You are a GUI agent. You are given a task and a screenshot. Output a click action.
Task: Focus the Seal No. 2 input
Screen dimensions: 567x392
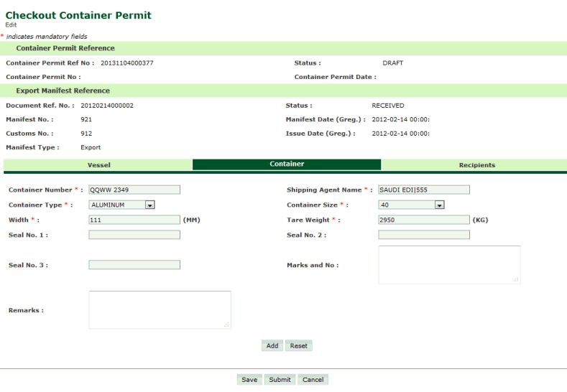423,235
